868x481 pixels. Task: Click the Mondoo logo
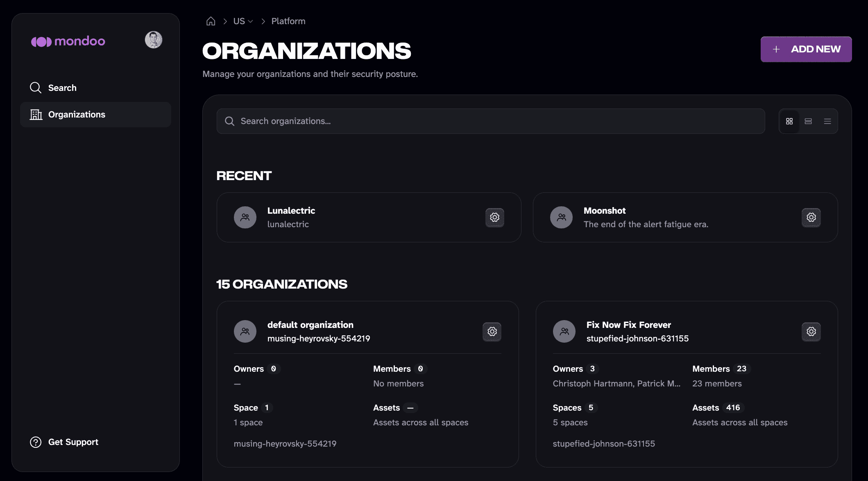pyautogui.click(x=68, y=41)
